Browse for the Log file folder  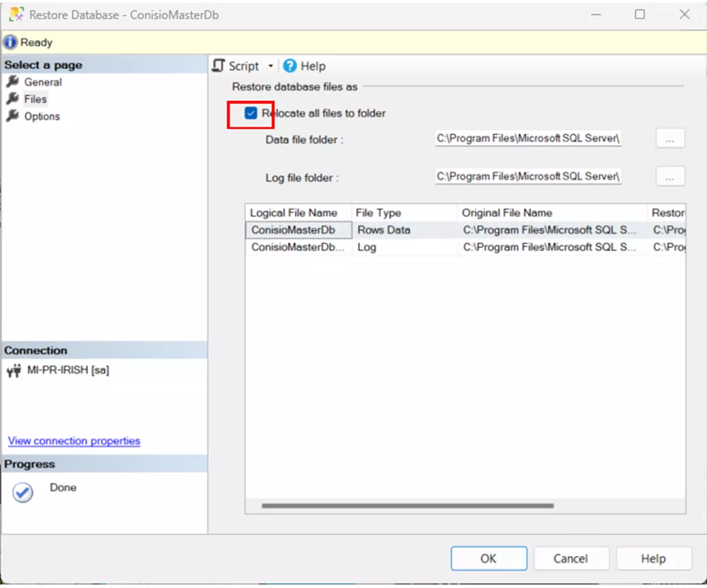point(670,177)
